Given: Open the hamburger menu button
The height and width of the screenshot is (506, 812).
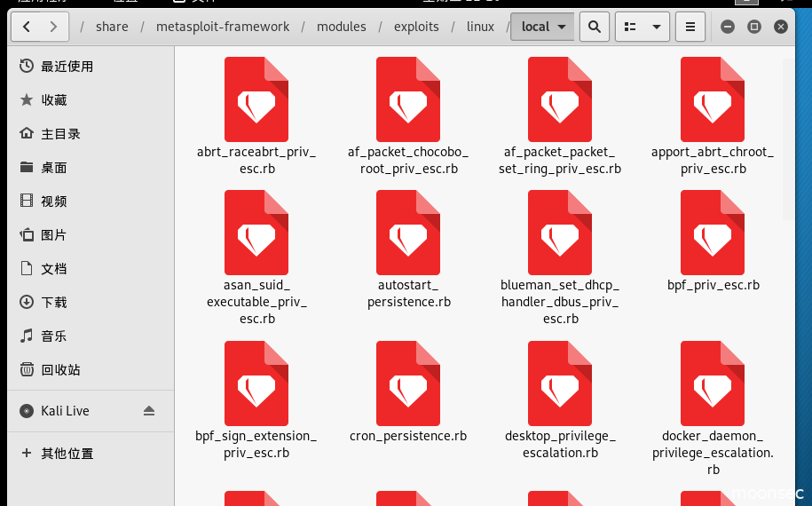Looking at the screenshot, I should 690,27.
